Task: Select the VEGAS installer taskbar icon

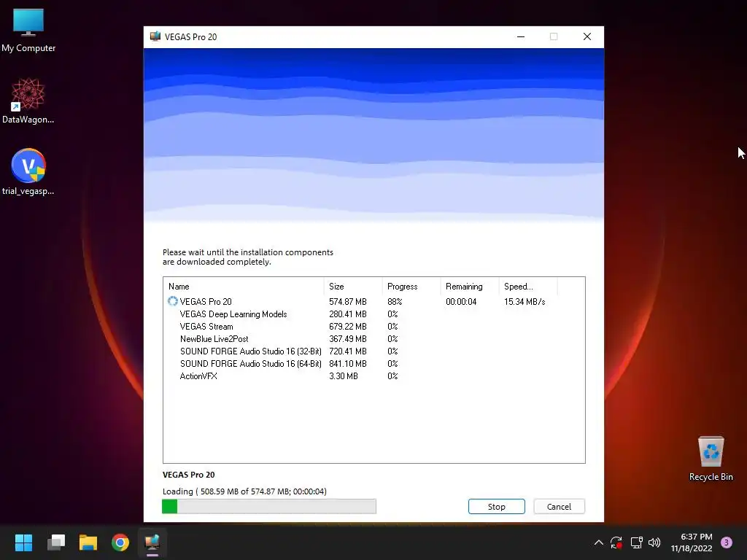Action: [x=152, y=542]
